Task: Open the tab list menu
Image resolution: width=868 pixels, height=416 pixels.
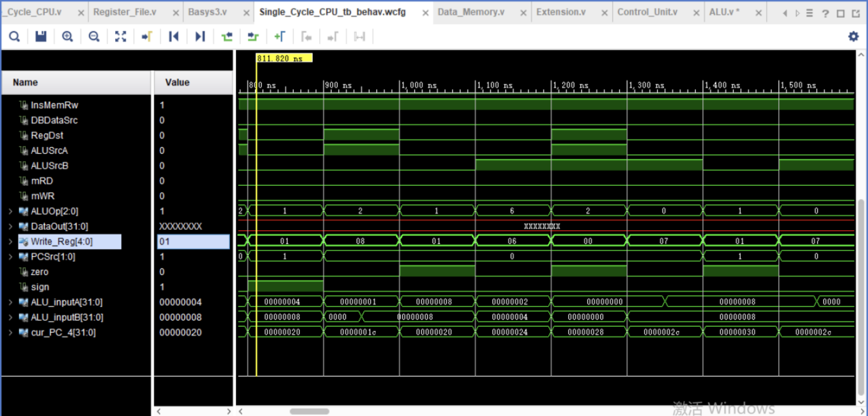Action: [809, 13]
